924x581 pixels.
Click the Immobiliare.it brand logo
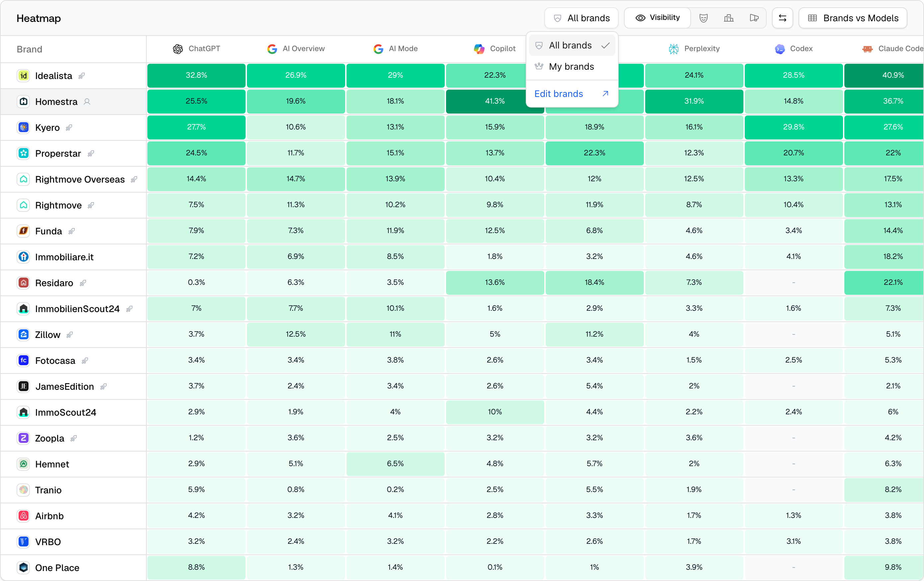(24, 257)
